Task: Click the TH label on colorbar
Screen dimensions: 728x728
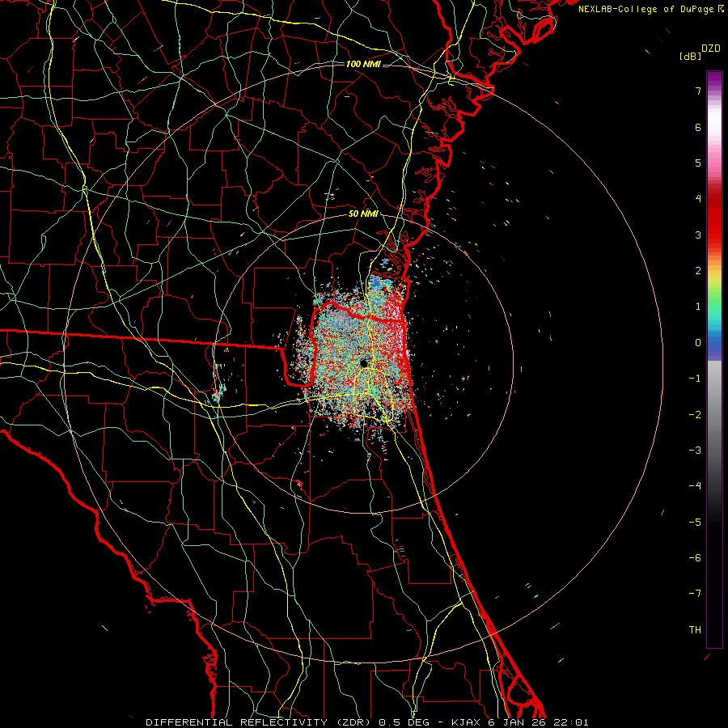Action: click(695, 630)
